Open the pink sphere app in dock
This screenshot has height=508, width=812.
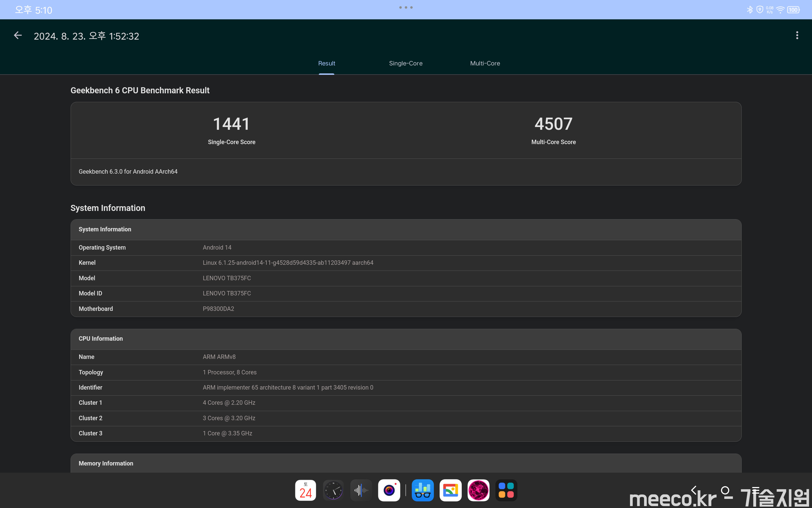(x=478, y=490)
